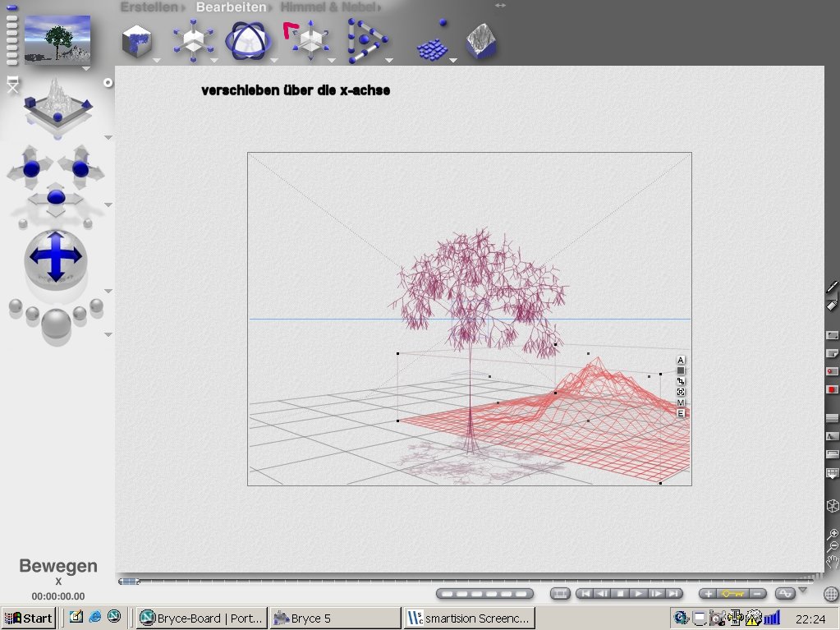Open the Align tool dropdown triangle
Viewport: 840px width, 630px height.
click(389, 60)
